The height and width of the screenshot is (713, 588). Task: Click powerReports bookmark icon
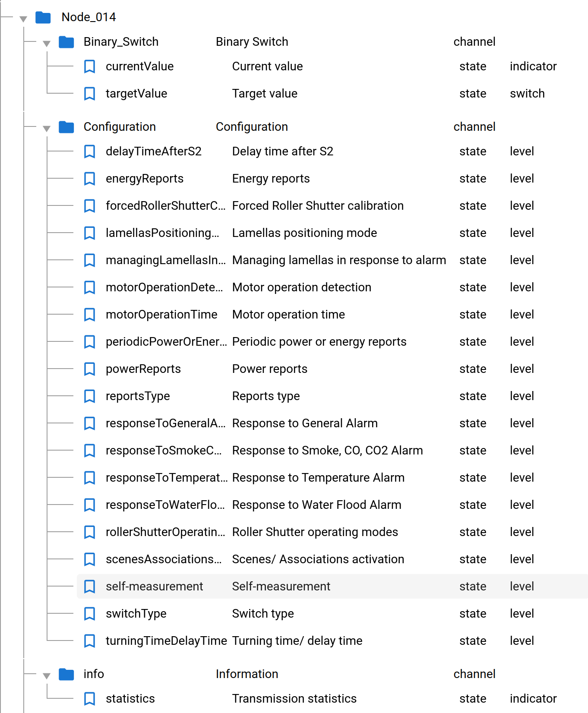click(89, 369)
